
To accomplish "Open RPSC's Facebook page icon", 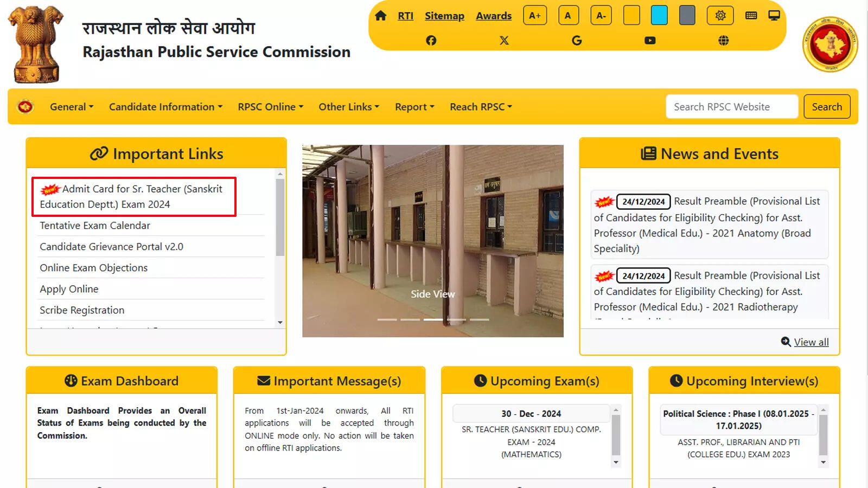I will (431, 40).
